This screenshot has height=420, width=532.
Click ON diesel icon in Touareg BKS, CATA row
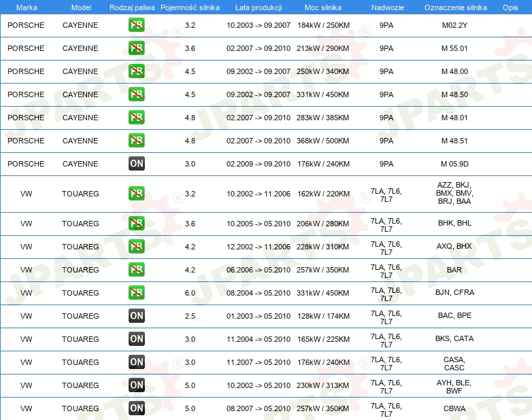[136, 338]
